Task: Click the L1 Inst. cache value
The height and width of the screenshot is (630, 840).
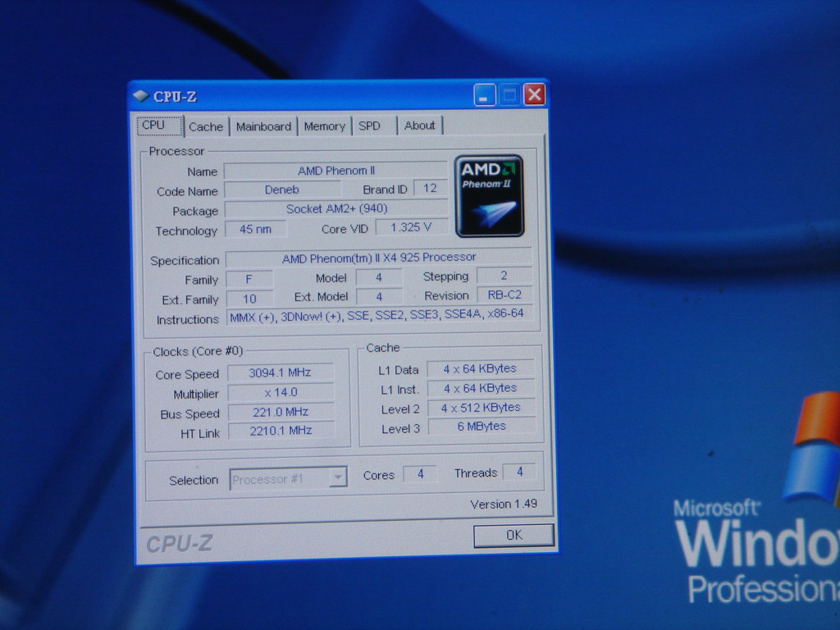Action: pos(481,388)
